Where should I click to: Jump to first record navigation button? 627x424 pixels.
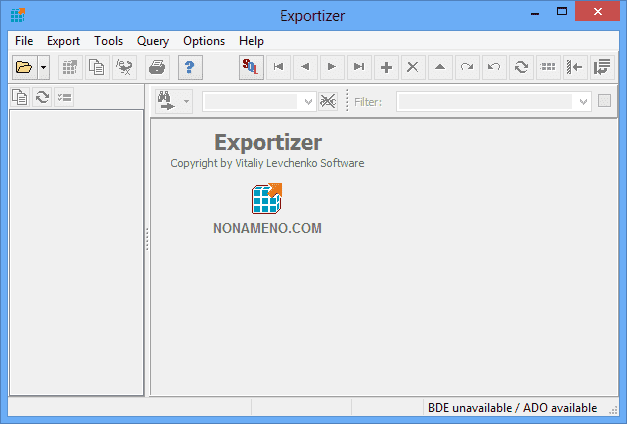point(279,67)
